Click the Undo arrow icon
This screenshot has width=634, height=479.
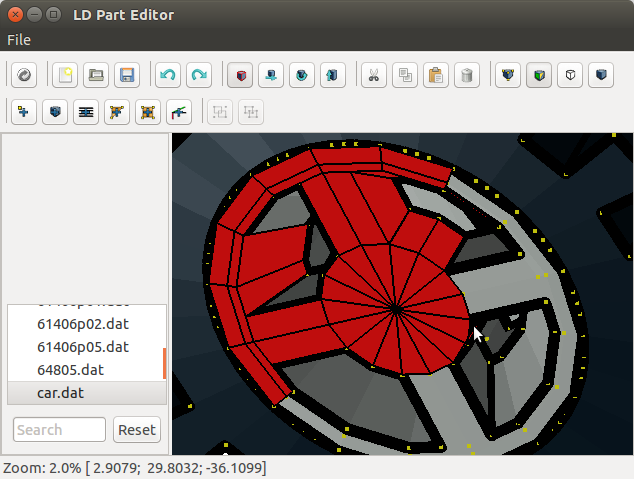tap(168, 75)
